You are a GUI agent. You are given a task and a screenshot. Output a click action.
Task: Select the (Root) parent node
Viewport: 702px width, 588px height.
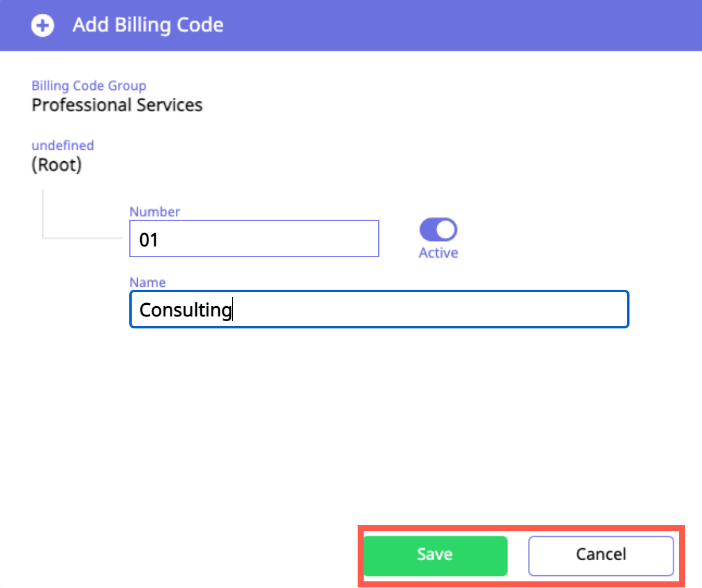point(56,165)
